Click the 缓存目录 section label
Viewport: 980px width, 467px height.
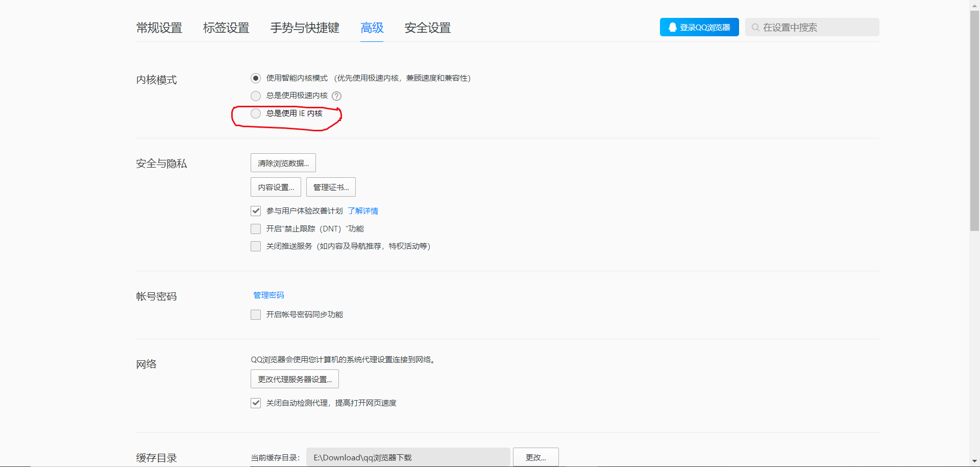coord(156,458)
